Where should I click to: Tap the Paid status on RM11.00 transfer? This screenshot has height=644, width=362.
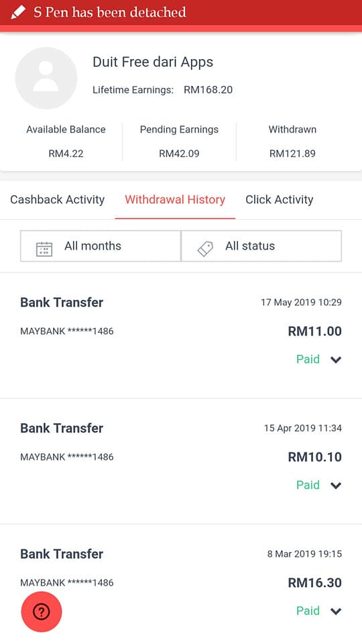tap(308, 360)
